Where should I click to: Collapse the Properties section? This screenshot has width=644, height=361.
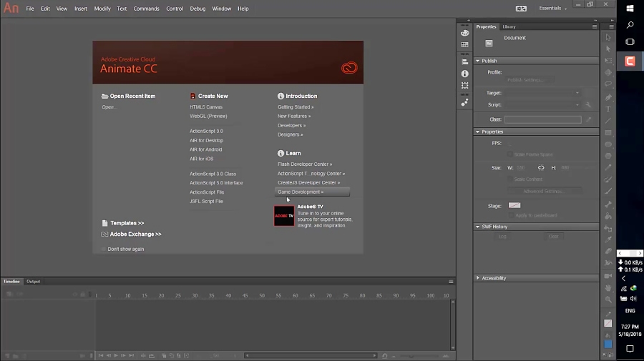point(477,132)
